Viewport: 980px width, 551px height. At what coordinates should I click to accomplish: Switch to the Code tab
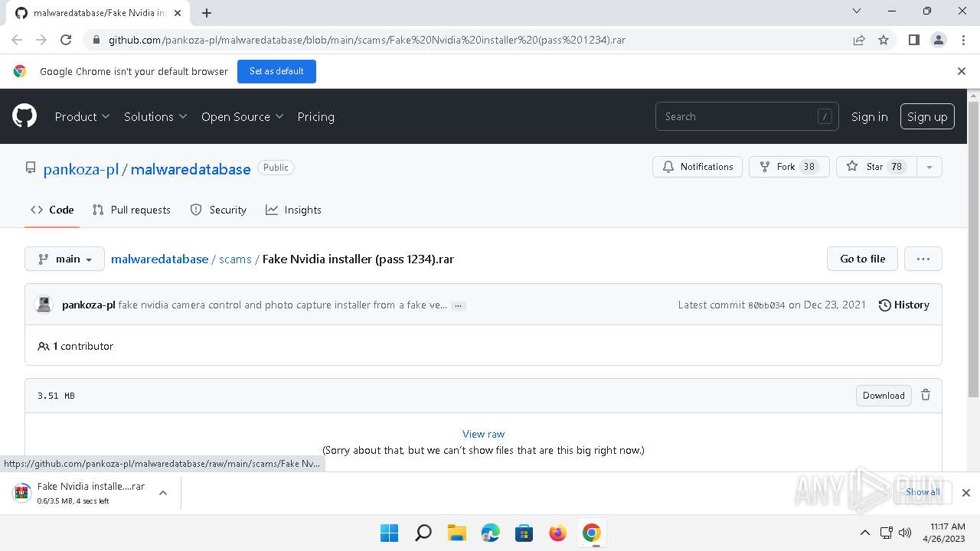(x=52, y=210)
